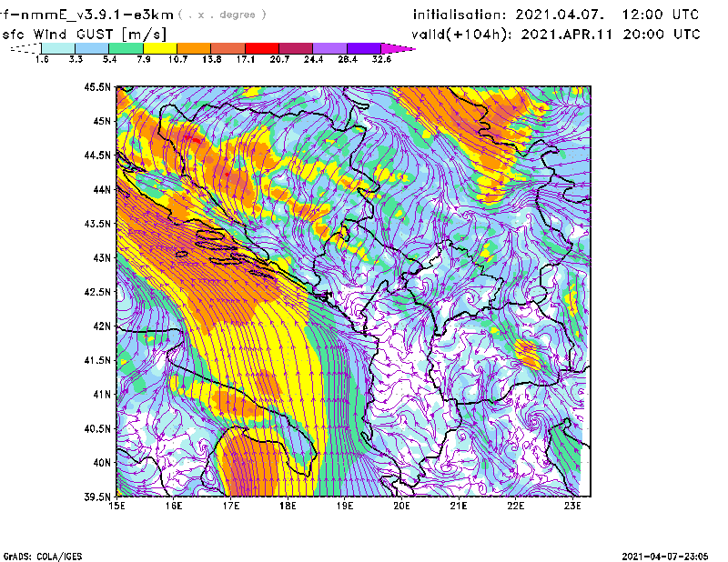Click the 21E longitude label
The image size is (728, 562).
(459, 506)
